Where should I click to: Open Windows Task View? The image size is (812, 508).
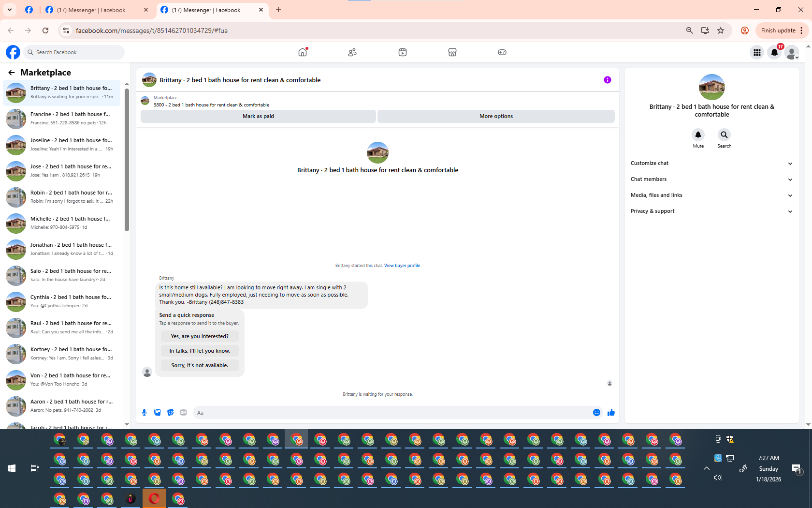coord(35,468)
